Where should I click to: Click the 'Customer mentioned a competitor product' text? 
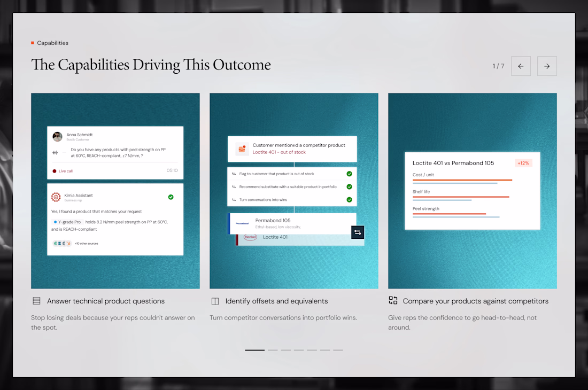click(x=299, y=145)
